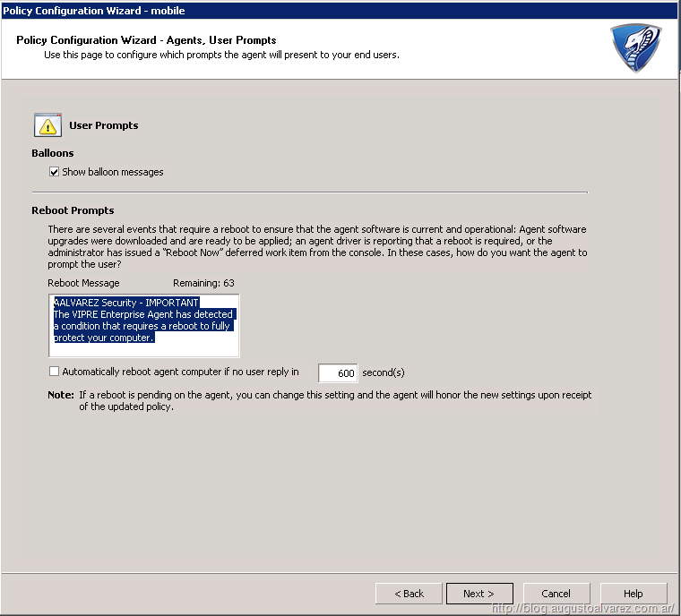
Task: Click the Agents, User Prompts page header title
Action: [x=146, y=40]
